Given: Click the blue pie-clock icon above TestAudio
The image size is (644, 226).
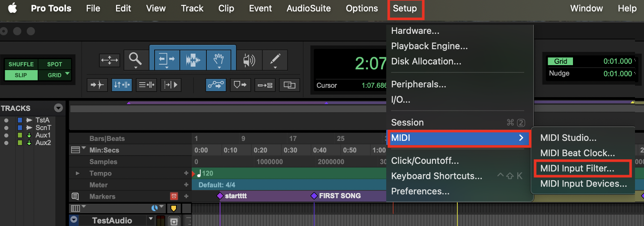Looking at the screenshot, I should pos(155,208).
